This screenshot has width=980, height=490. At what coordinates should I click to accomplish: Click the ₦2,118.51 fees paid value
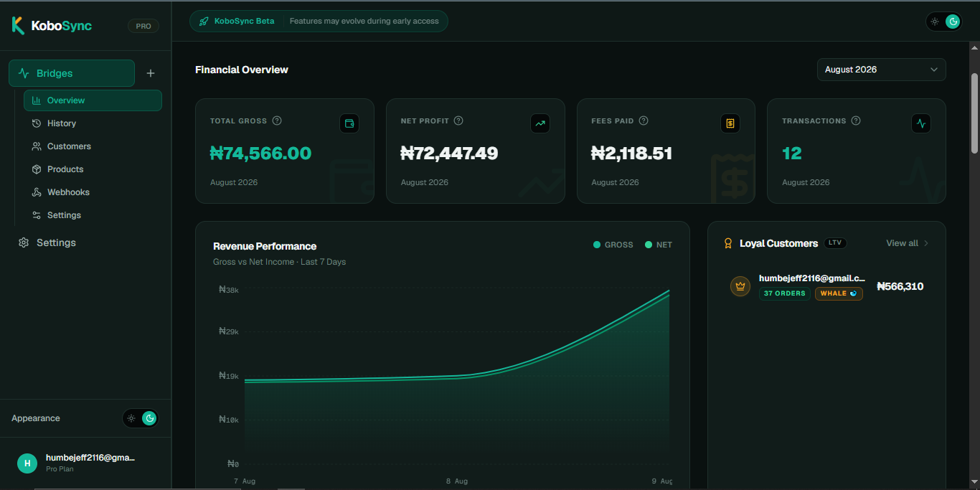click(x=632, y=153)
